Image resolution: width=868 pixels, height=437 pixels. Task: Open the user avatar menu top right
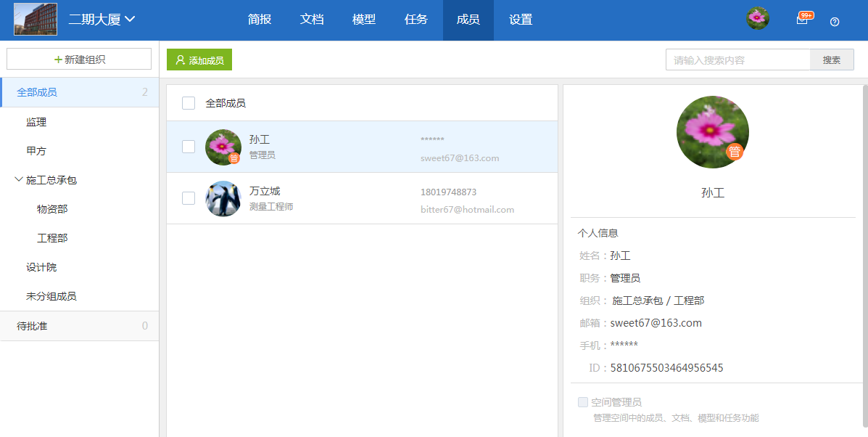tap(758, 18)
